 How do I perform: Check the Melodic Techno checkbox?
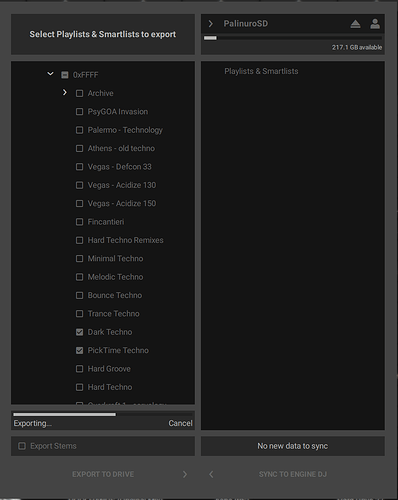pos(79,277)
